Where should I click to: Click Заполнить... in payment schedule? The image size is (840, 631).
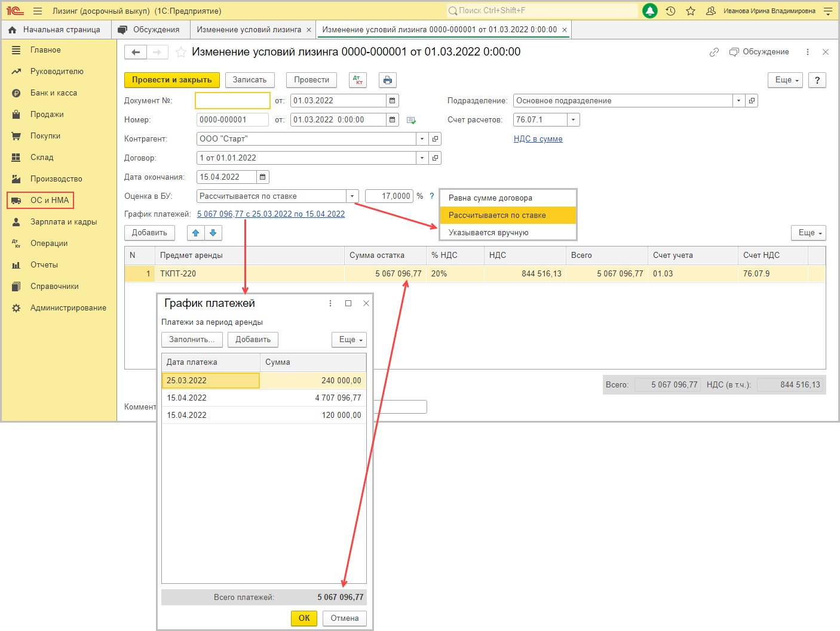[x=192, y=340]
